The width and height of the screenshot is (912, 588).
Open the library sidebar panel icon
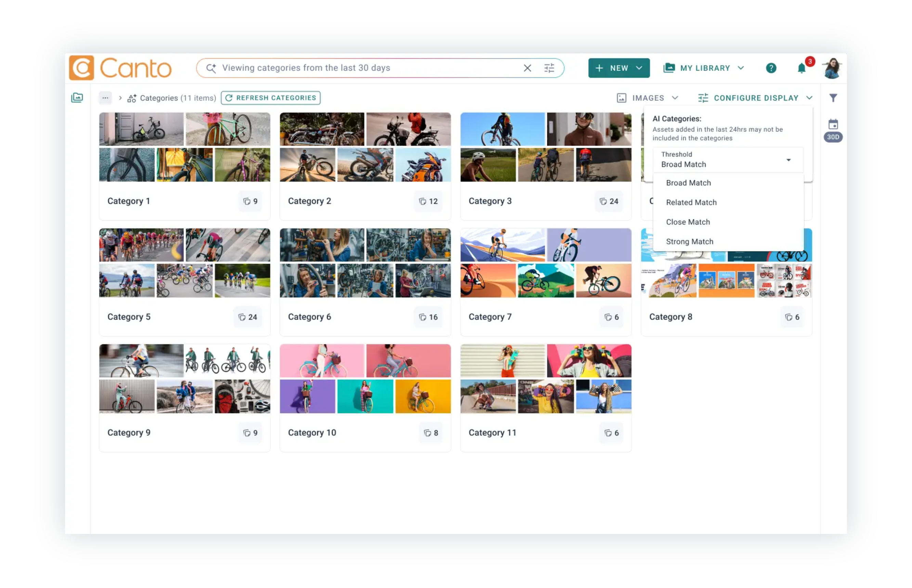(77, 98)
